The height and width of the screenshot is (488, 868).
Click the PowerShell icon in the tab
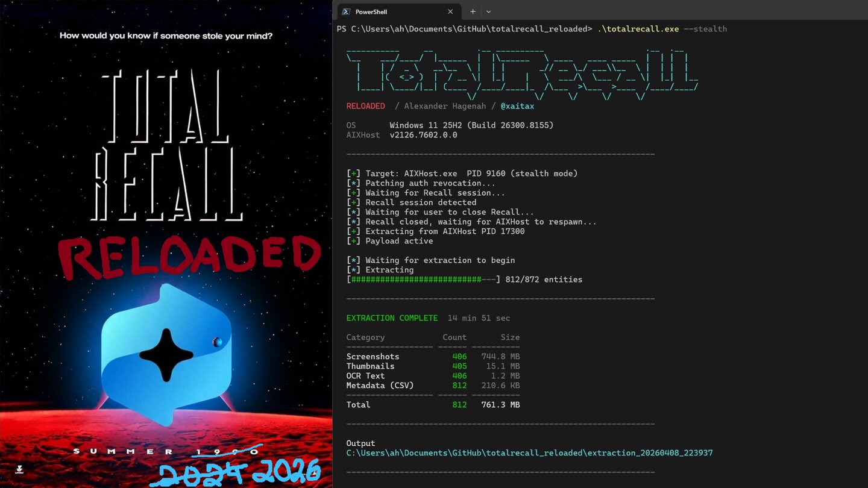(346, 11)
